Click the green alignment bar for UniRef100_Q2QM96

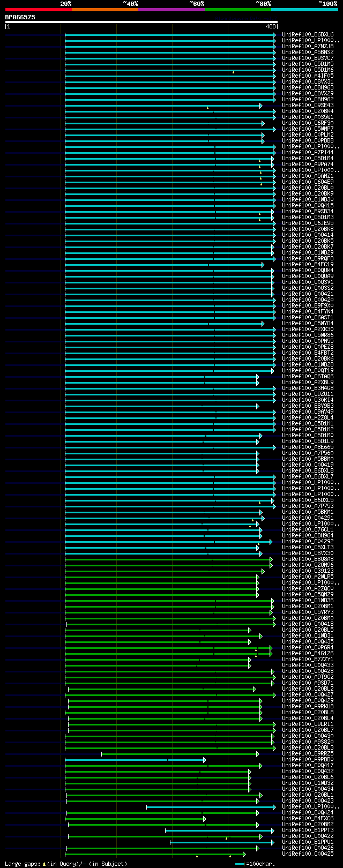(168, 565)
